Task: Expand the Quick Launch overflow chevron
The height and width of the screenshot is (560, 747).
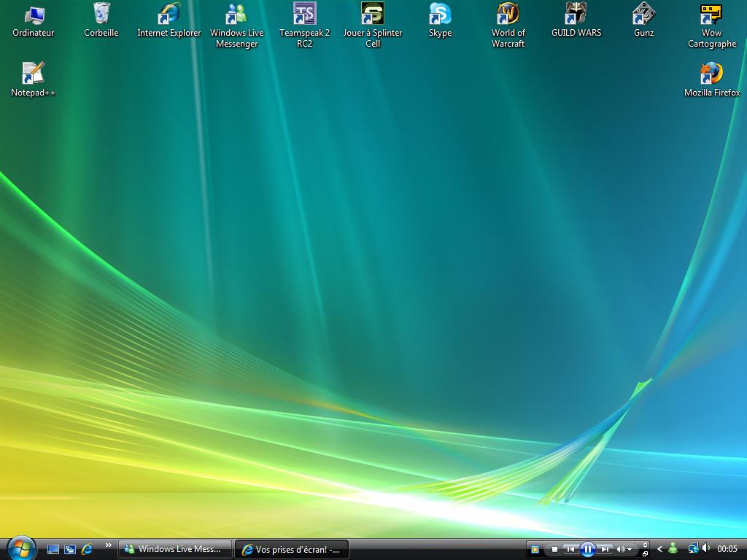Action: (x=108, y=545)
